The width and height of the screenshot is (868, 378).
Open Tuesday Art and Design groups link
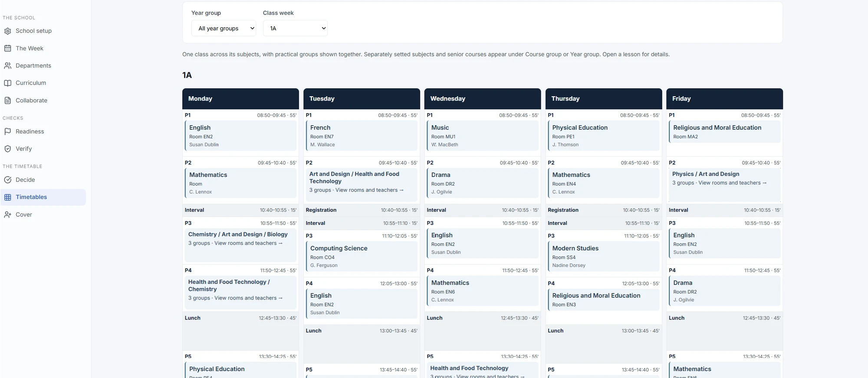(369, 190)
